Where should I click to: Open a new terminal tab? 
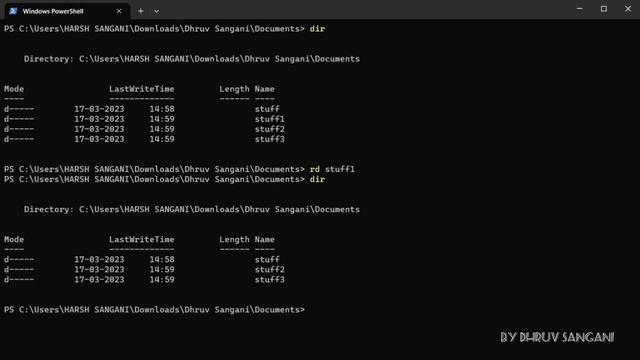coord(140,11)
